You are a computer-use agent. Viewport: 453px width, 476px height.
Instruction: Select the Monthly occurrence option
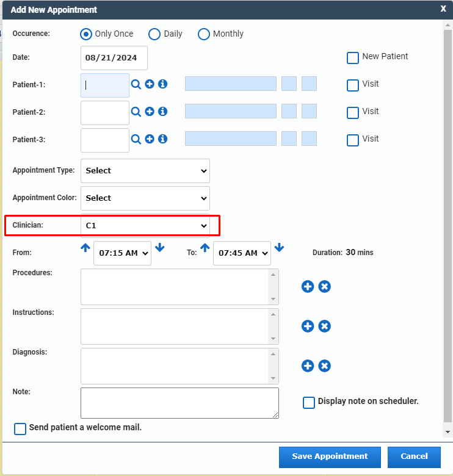pos(203,34)
